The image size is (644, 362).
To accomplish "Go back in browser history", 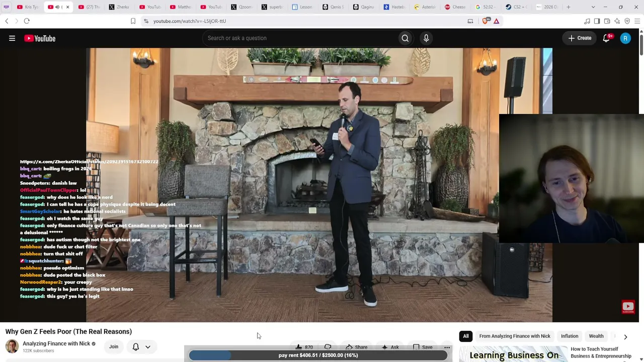I will 7,21.
